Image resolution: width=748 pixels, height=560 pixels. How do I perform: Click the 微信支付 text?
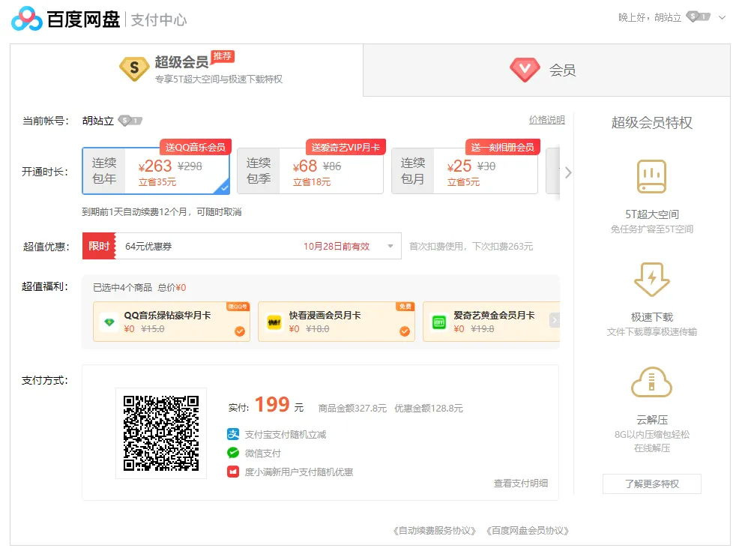[263, 453]
